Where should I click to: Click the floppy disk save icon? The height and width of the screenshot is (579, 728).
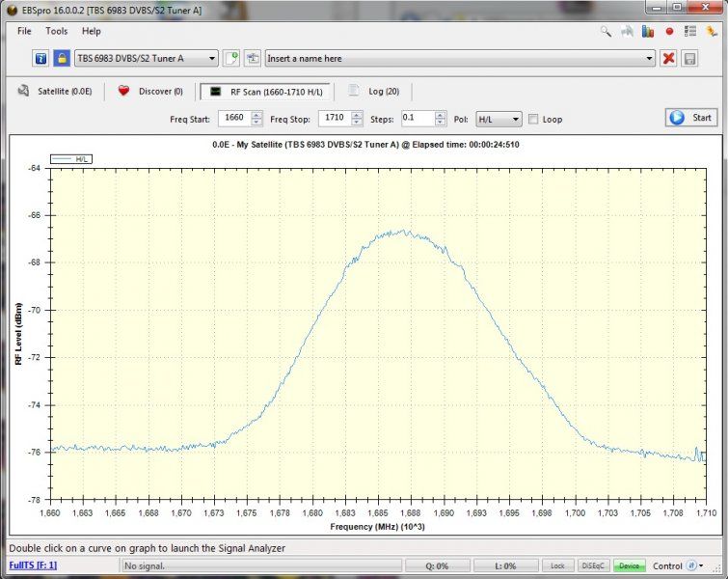689,59
